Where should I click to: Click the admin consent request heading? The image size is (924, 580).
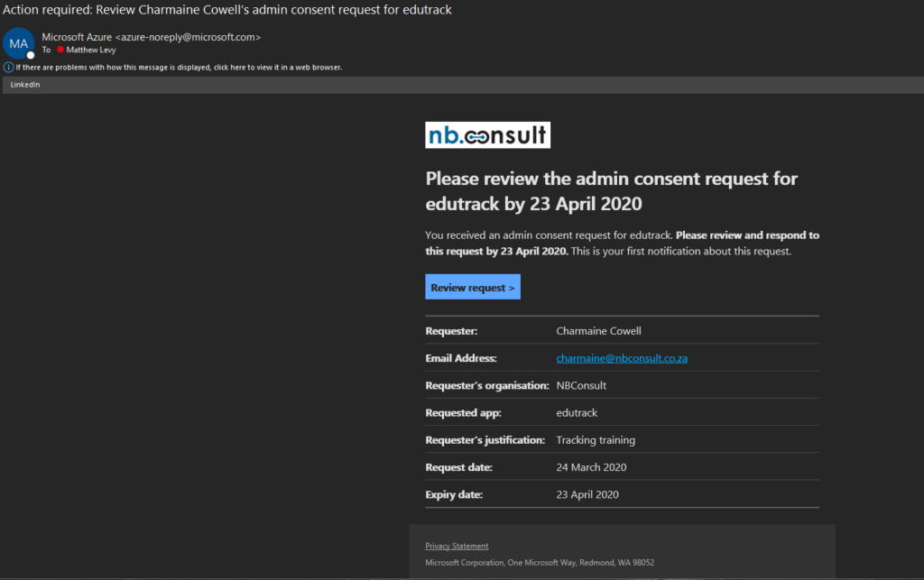pos(611,191)
